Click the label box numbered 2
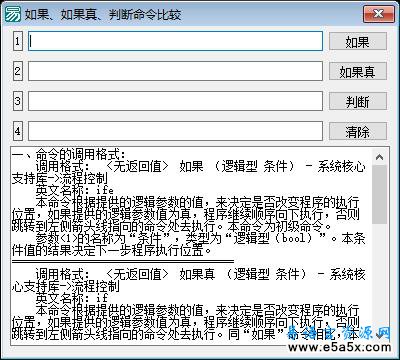The width and height of the screenshot is (400, 360). point(18,71)
